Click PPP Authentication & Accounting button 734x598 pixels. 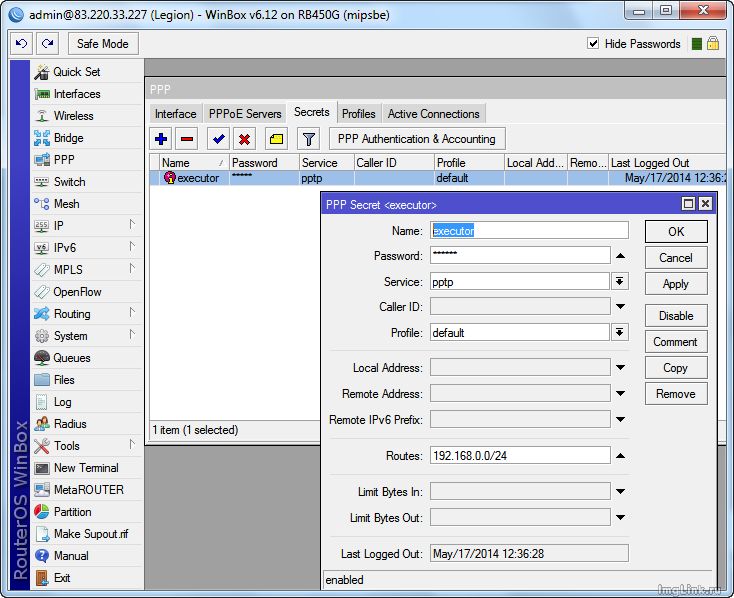click(x=417, y=139)
